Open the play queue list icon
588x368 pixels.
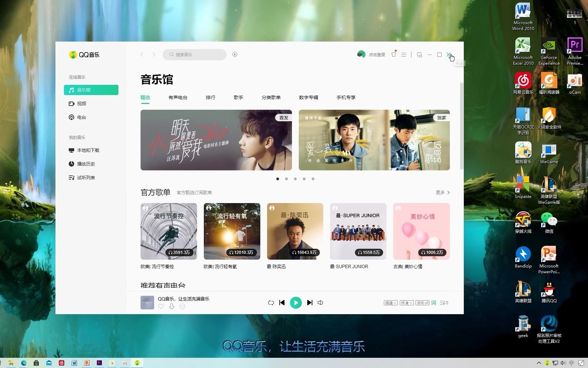[x=444, y=303]
